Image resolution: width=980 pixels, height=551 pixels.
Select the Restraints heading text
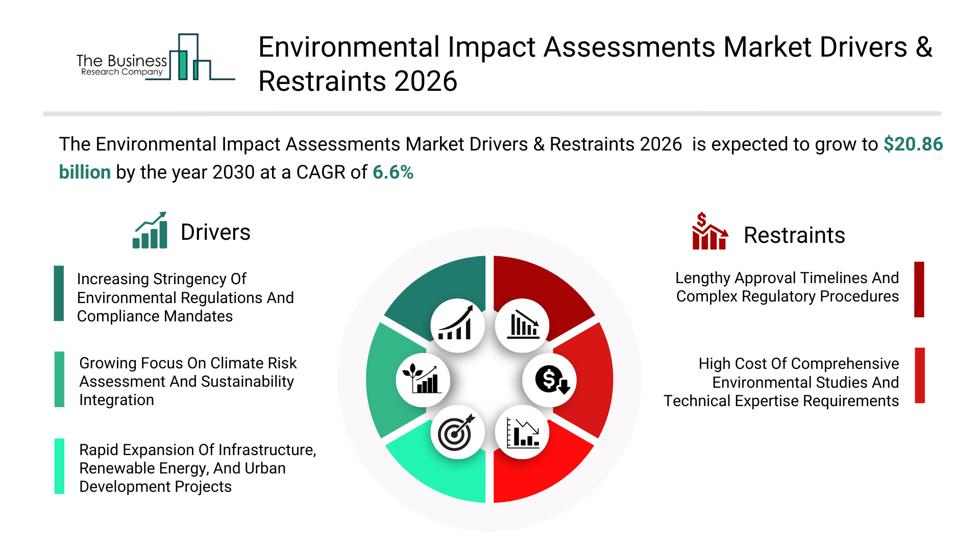tap(794, 236)
